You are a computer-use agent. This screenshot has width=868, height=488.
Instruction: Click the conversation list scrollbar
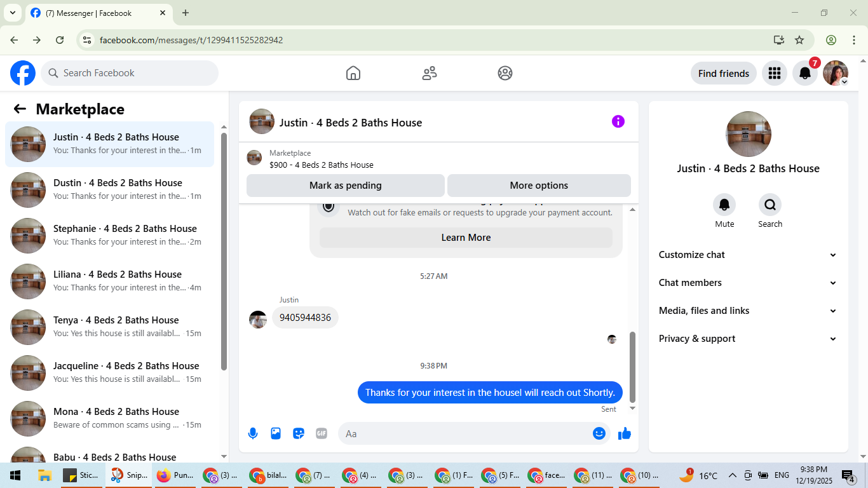tap(224, 251)
